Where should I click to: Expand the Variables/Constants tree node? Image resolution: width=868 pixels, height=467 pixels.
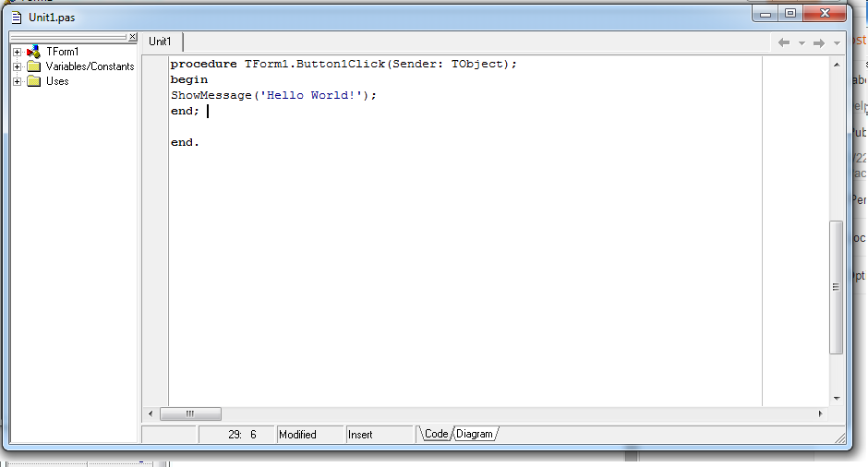18,67
